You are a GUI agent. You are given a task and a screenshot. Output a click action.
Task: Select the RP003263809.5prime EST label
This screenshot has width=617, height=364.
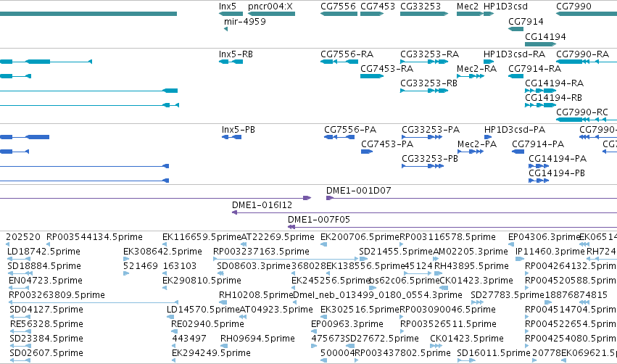pyautogui.click(x=57, y=295)
